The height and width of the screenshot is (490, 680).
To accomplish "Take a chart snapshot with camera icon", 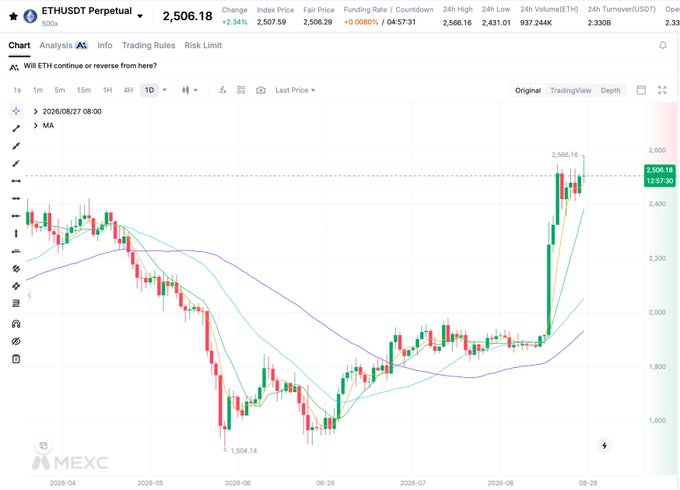I will 261,90.
